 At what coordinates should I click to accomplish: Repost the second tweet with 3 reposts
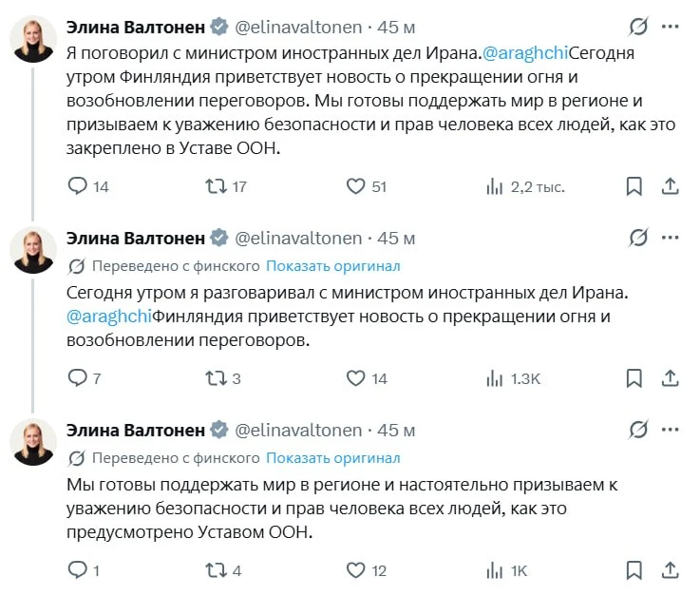tap(217, 378)
